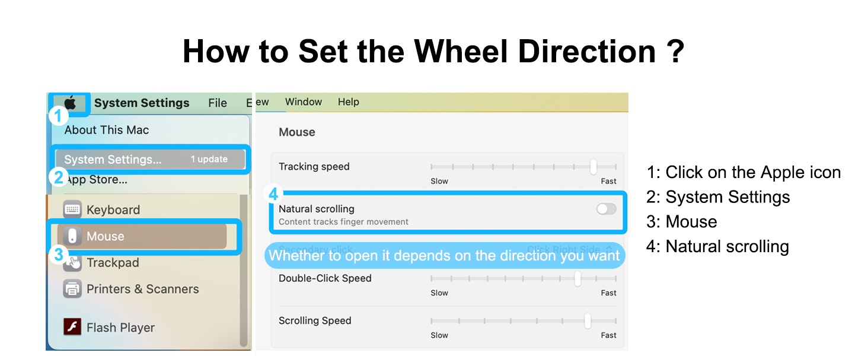Click the Apple logo icon
Viewport: 868px width, 356px height.
pos(71,103)
